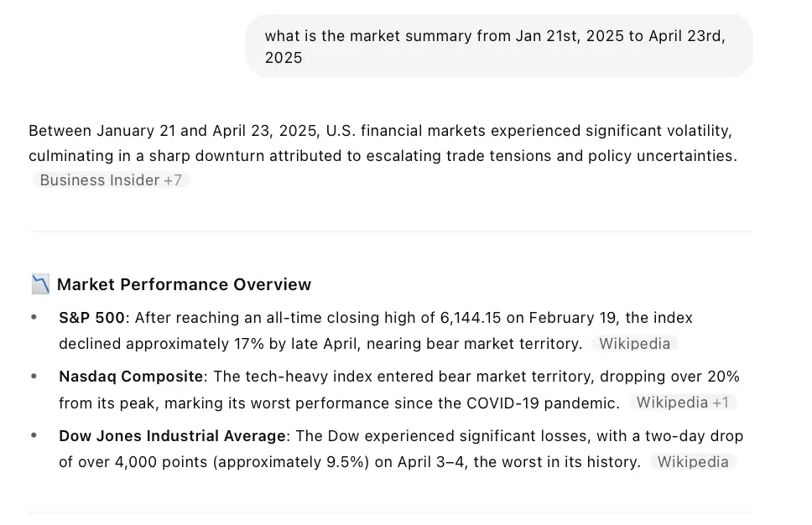Click the divider line above Market Performance Overview
The width and height of the screenshot is (812, 525).
point(390,231)
